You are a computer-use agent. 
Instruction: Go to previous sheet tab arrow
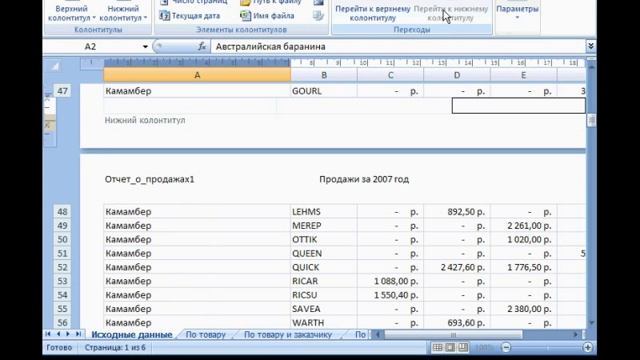[58, 334]
